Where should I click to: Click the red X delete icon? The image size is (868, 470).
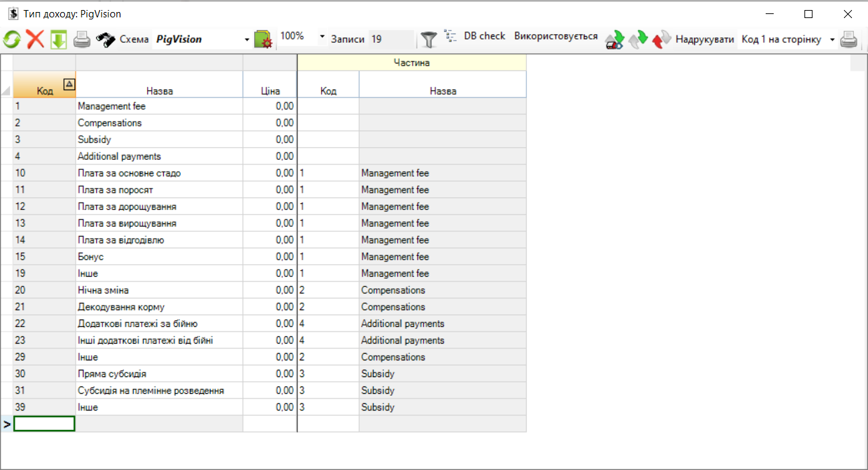35,39
